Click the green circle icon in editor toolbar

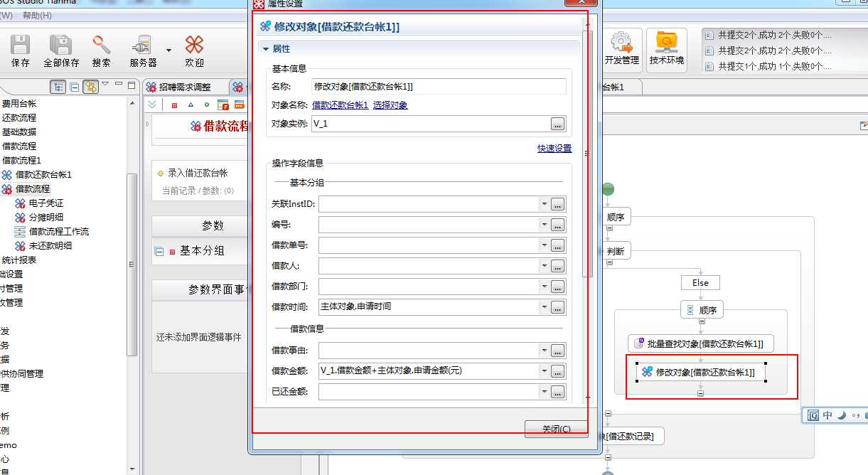coord(207,105)
